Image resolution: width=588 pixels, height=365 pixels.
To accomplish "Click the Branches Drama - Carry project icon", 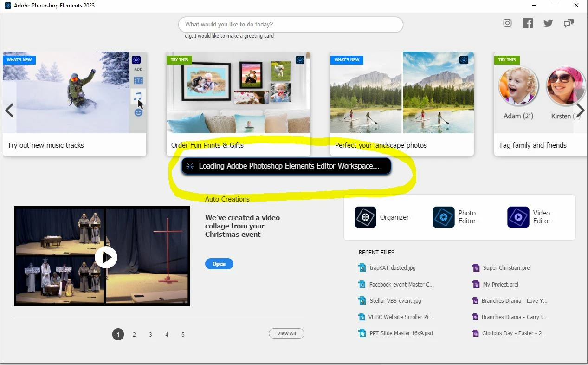I will [x=475, y=317].
